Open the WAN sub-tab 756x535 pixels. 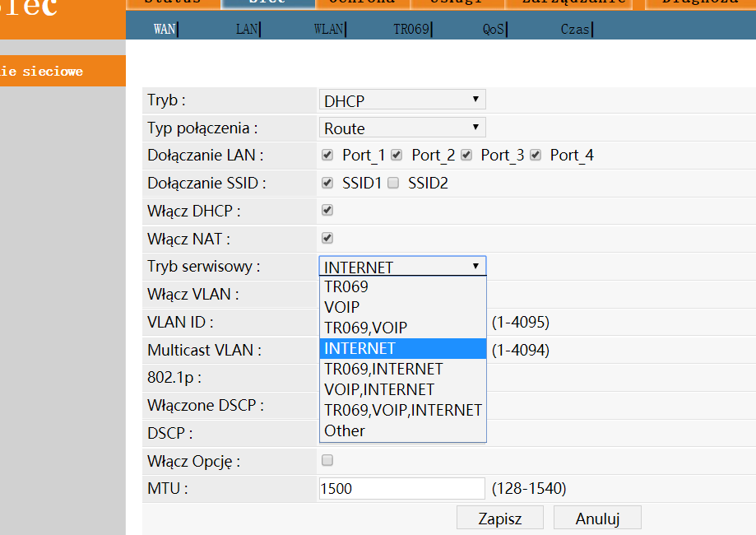165,29
